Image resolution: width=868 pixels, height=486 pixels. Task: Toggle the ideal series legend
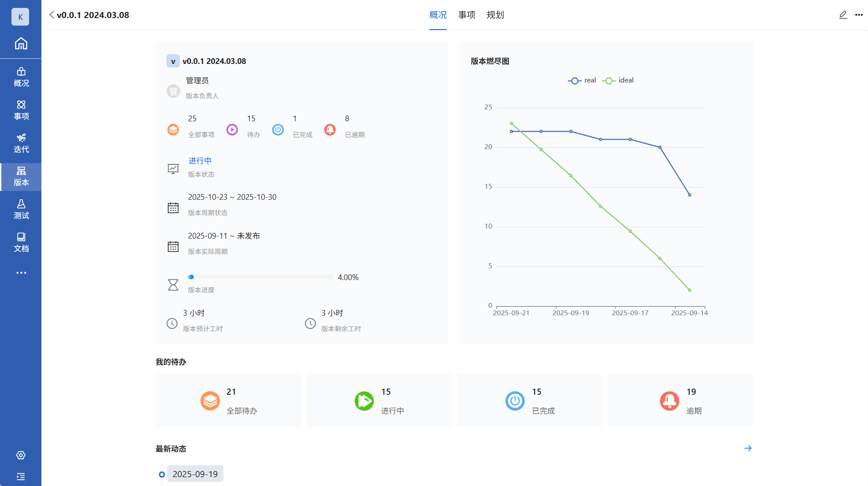point(618,80)
